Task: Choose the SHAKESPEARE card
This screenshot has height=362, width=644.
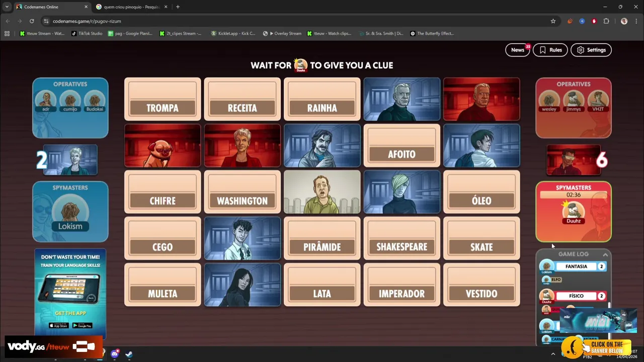Action: [x=401, y=238]
